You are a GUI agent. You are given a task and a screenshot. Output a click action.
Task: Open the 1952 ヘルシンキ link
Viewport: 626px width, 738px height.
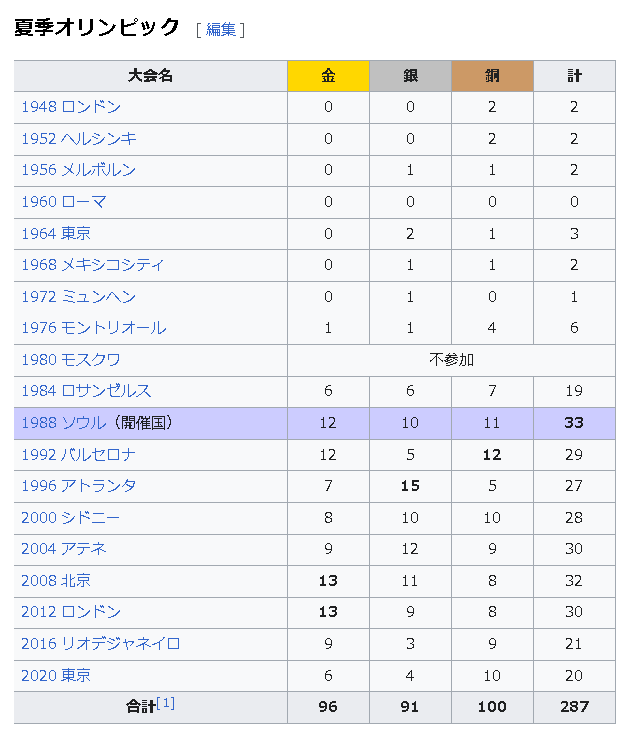79,139
